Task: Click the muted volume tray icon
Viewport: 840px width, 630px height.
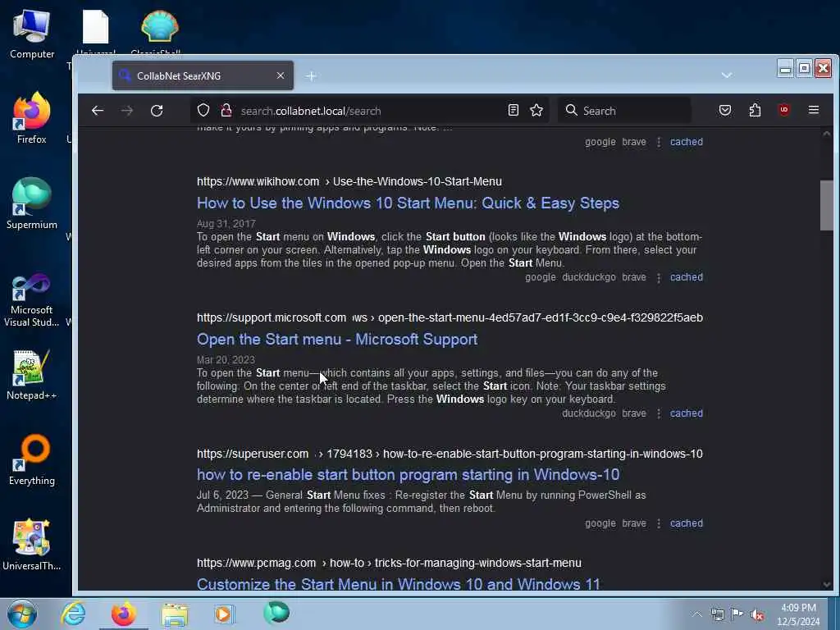Action: click(x=757, y=614)
